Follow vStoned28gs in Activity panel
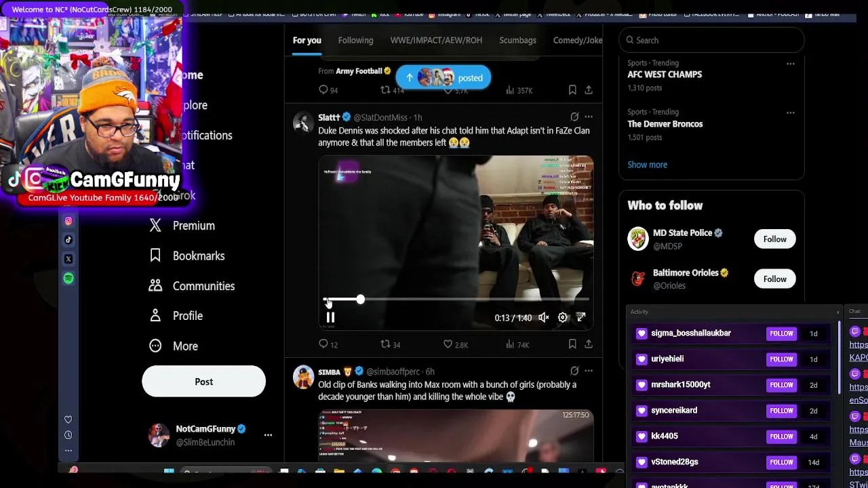 pyautogui.click(x=781, y=462)
